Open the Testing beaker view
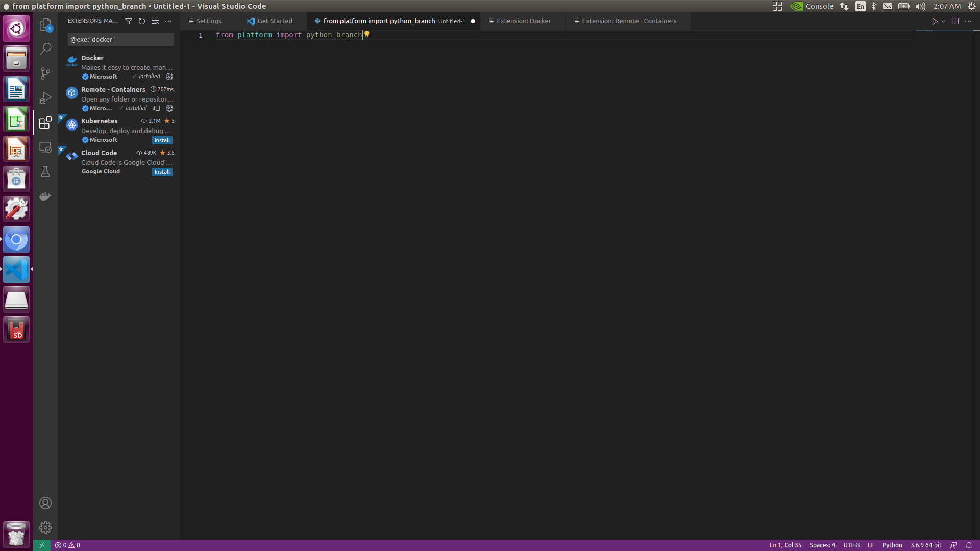980x551 pixels. tap(45, 171)
